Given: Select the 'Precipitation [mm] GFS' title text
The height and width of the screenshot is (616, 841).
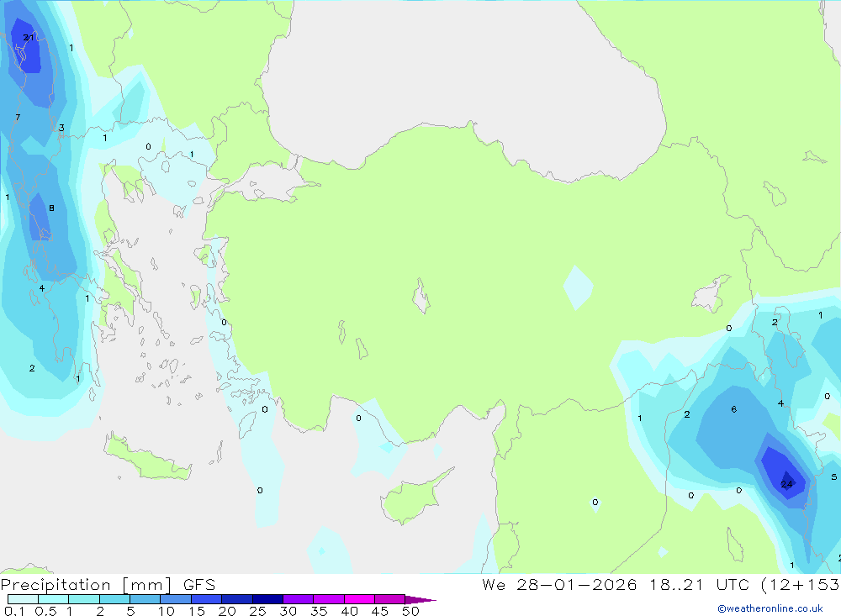Looking at the screenshot, I should [x=108, y=585].
